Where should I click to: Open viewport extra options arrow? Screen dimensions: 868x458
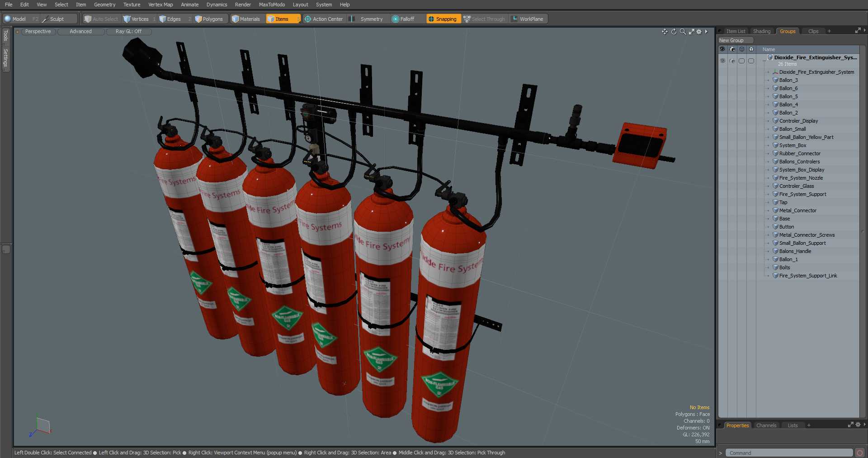pyautogui.click(x=706, y=32)
